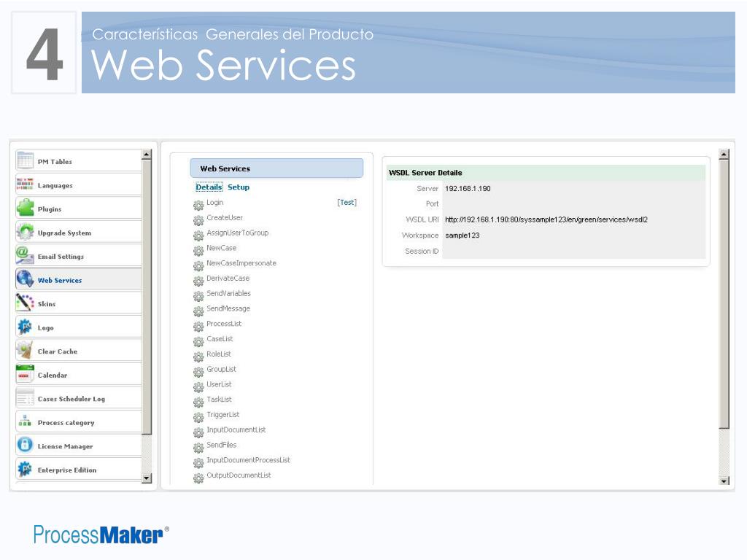The image size is (747, 560).
Task: Select Email Settings menu entry
Action: (x=79, y=256)
